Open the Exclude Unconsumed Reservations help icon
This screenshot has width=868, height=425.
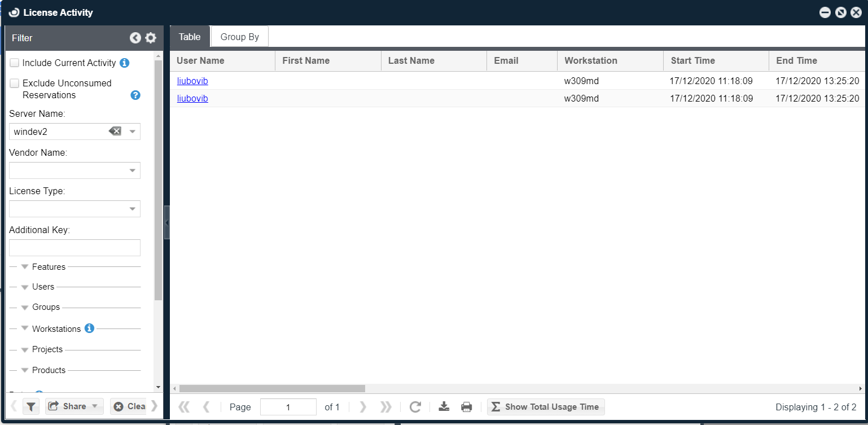pos(135,95)
